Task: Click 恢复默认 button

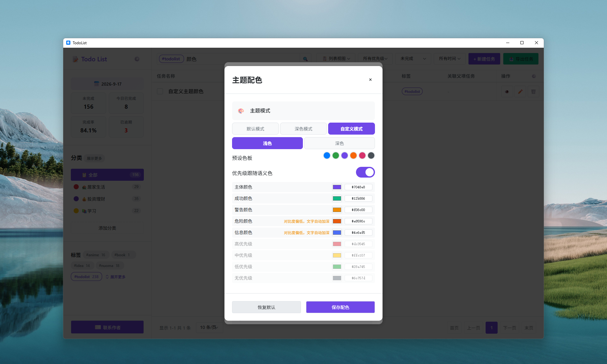Action: pos(267,307)
